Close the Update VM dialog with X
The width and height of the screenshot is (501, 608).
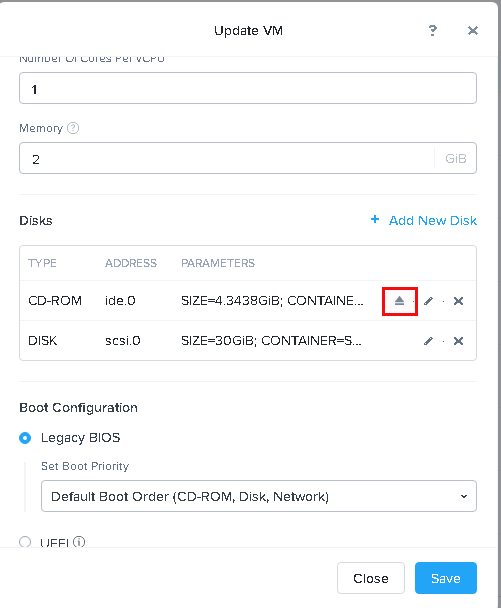pyautogui.click(x=473, y=31)
